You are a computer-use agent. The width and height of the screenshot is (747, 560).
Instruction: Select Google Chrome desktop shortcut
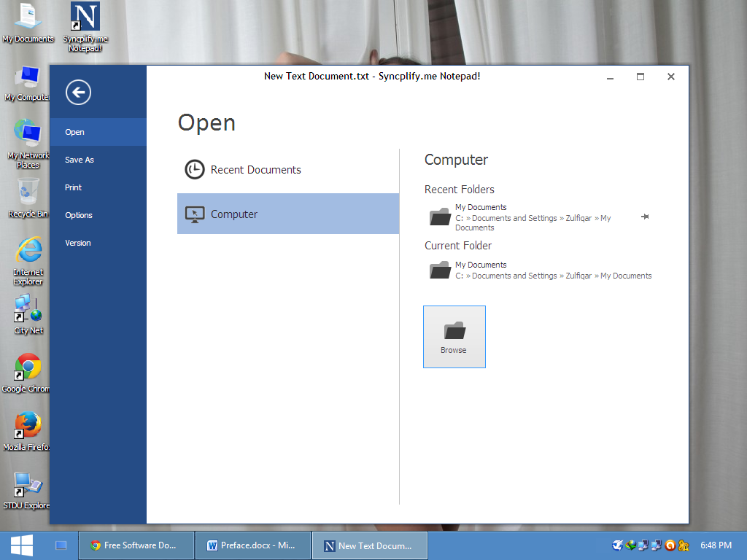point(27,373)
